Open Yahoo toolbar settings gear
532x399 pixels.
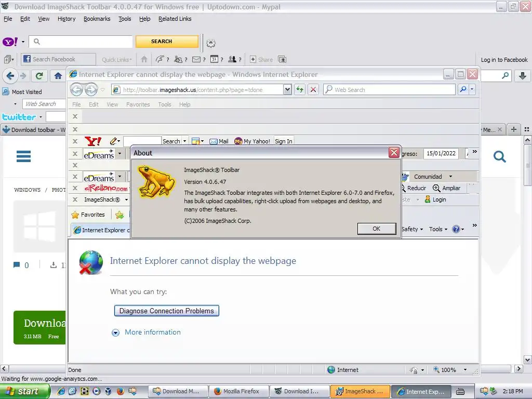(211, 43)
